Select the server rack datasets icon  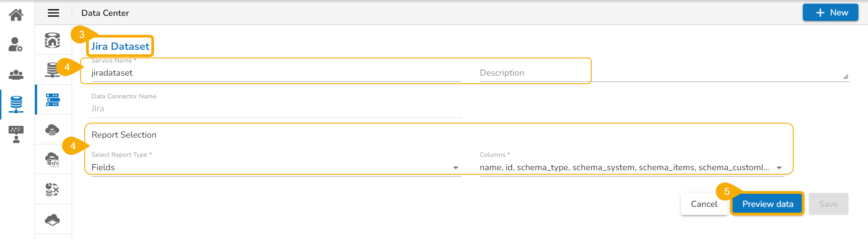coord(53,100)
